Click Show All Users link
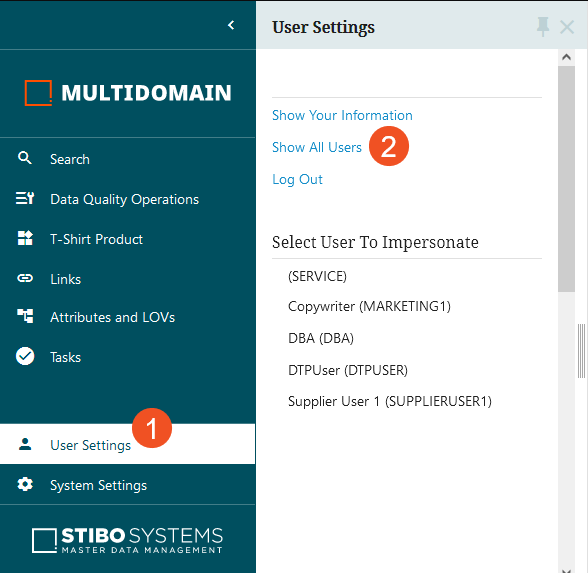This screenshot has height=573, width=588. [x=317, y=147]
